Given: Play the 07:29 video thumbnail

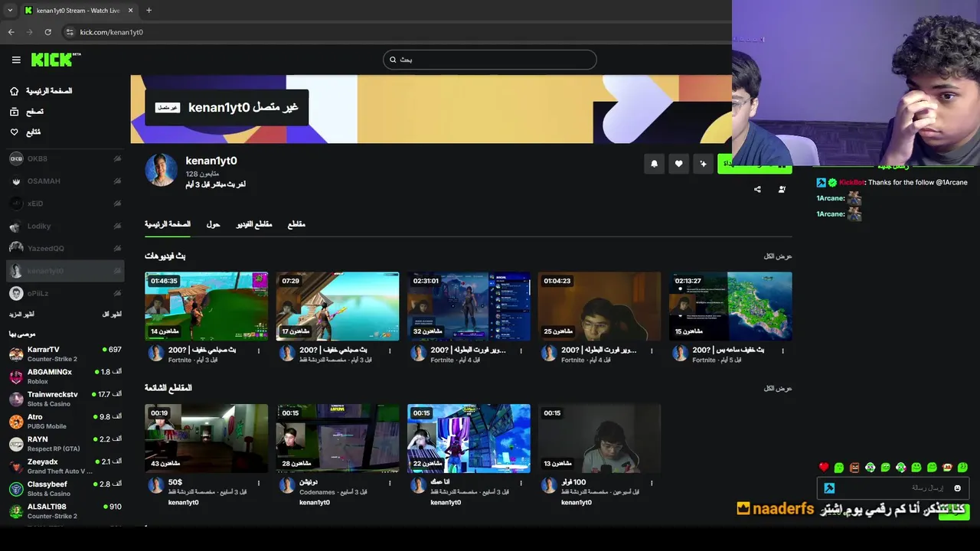Looking at the screenshot, I should click(338, 306).
